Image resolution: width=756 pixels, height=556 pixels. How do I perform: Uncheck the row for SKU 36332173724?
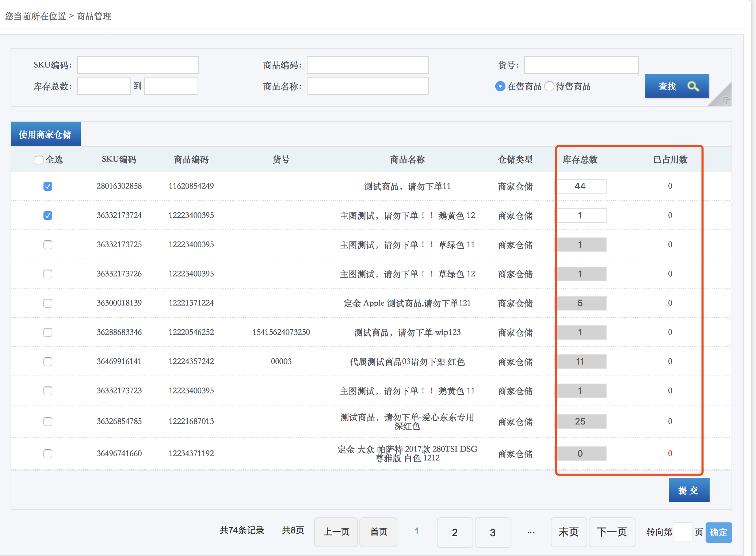tap(48, 216)
